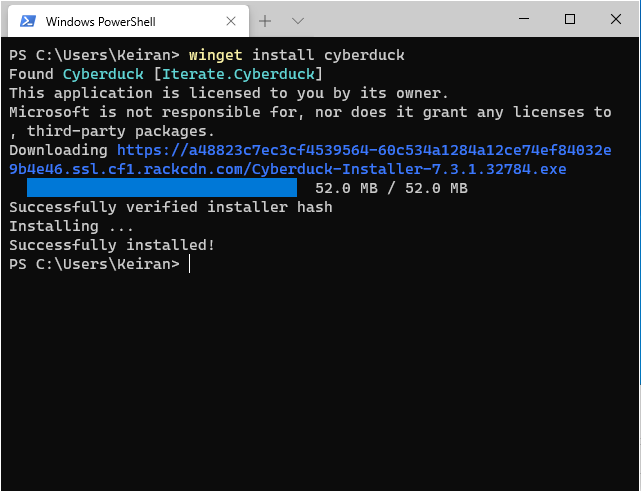Click the Cyberduck-Installer-7.3.1.32784.exe link text
The width and height of the screenshot is (641, 491).
(x=409, y=169)
